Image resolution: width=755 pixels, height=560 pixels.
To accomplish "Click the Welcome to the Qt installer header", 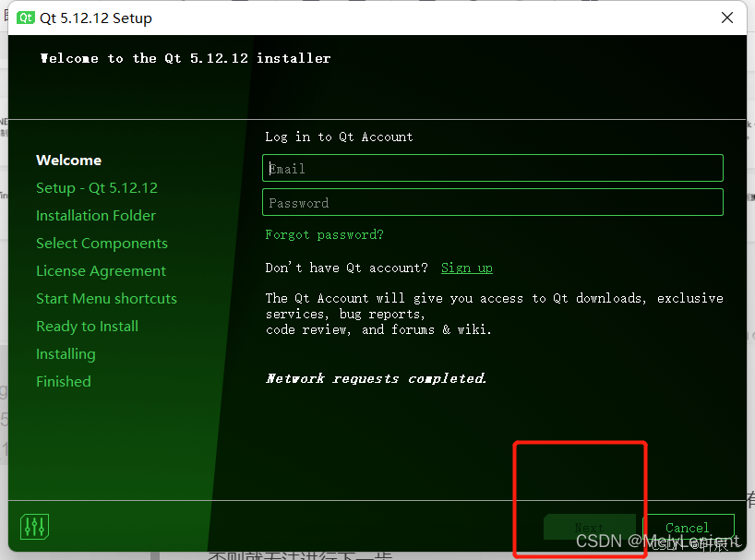I will (186, 59).
